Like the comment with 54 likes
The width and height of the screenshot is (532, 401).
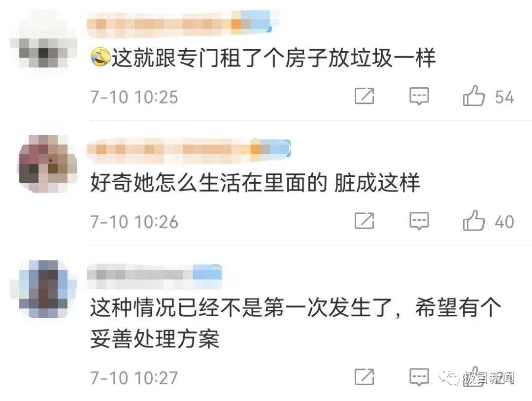tap(474, 96)
